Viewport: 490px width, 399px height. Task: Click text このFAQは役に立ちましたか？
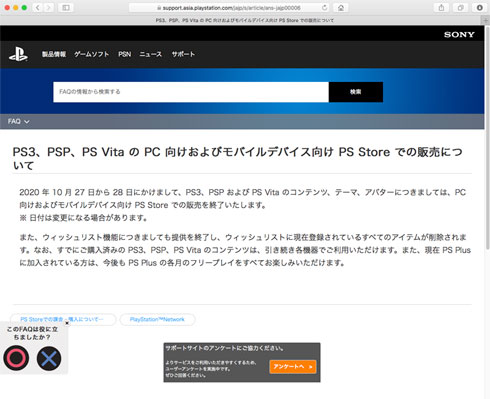pos(32,333)
